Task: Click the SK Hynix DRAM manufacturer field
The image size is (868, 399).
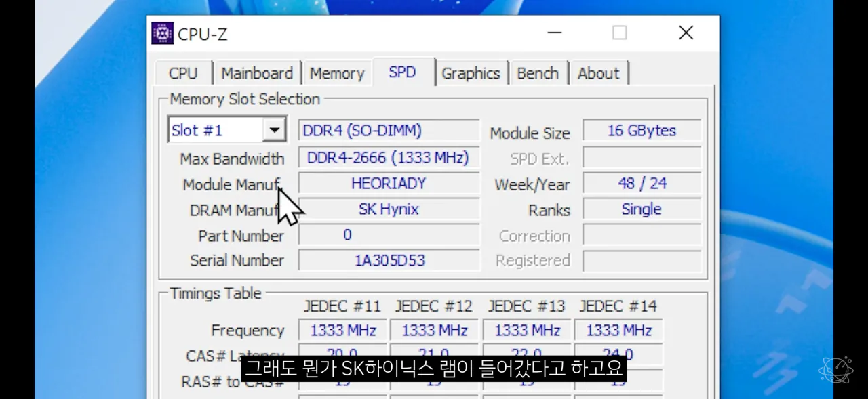Action: point(389,209)
